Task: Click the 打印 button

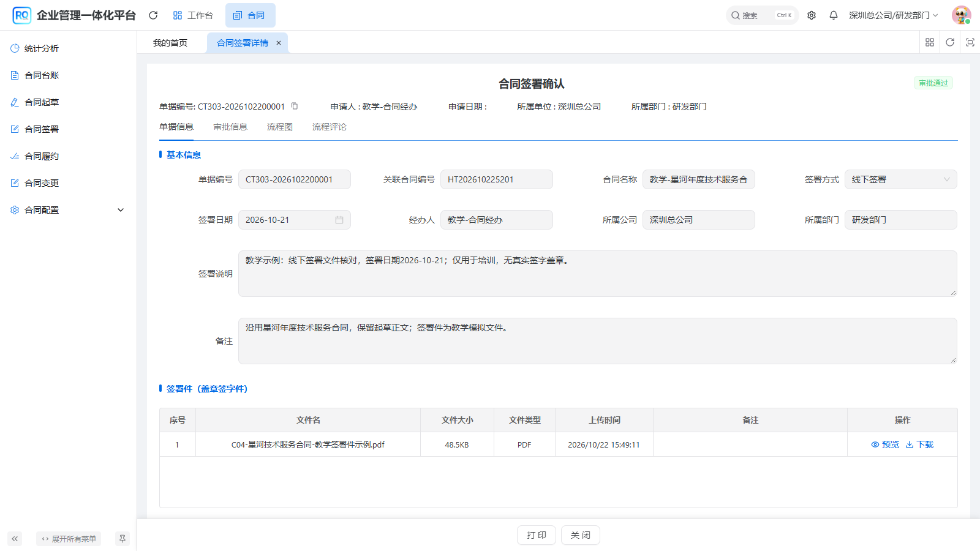Action: 537,535
